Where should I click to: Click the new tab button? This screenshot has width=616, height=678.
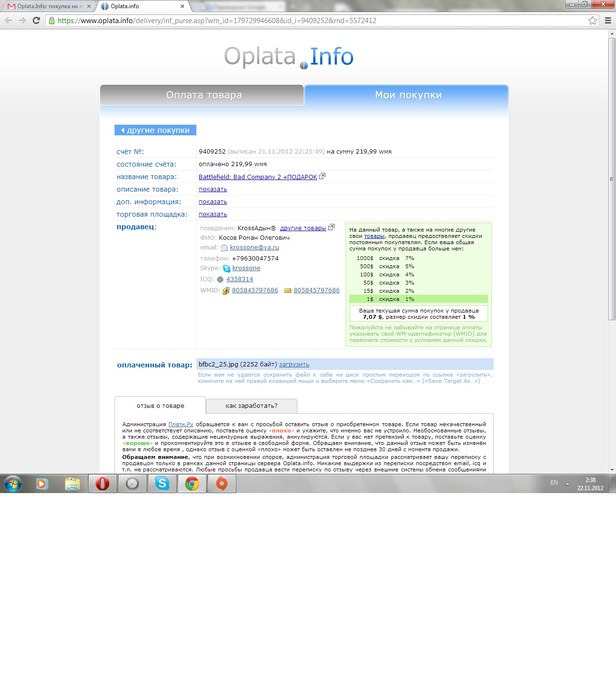pyautogui.click(x=199, y=6)
